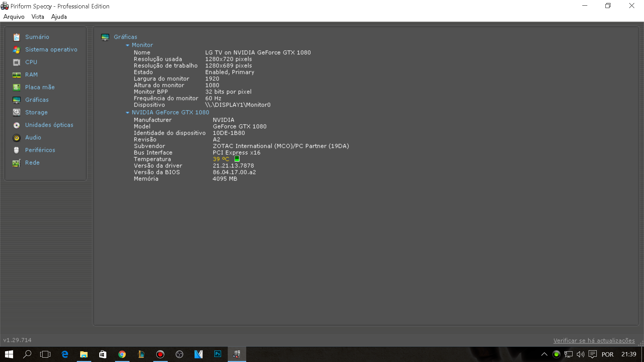This screenshot has height=362, width=644.
Task: Click the NVIDIA GeForce GTX 1080 section title
Action: pyautogui.click(x=170, y=112)
